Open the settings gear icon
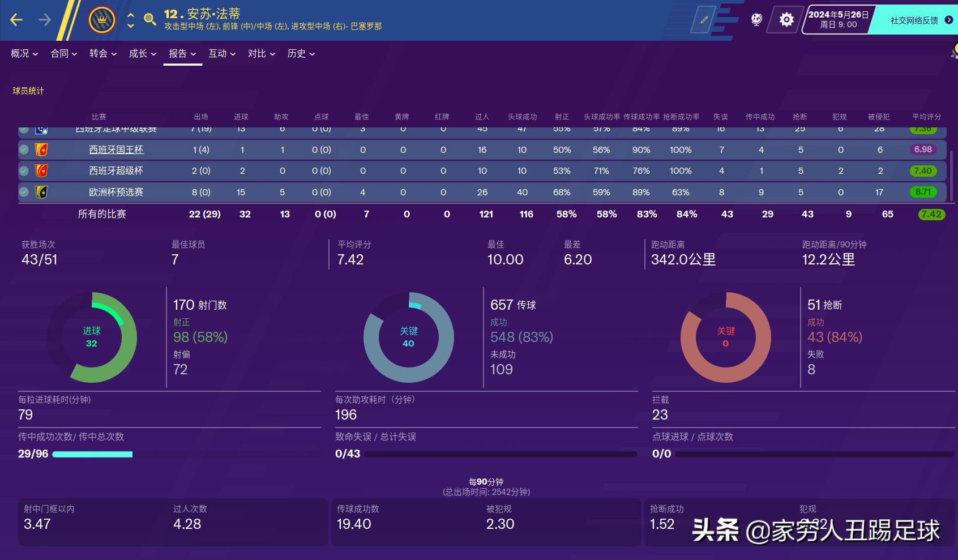Viewport: 958px width, 560px height. click(786, 19)
